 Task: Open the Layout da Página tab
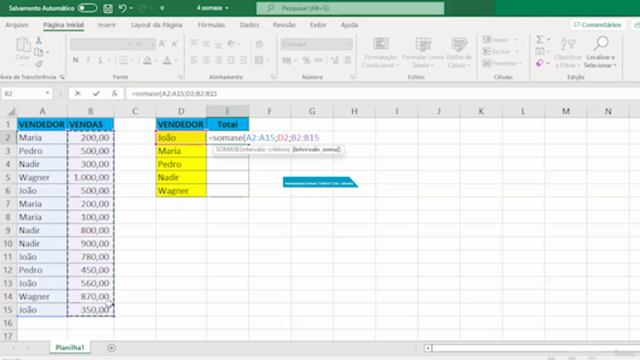pyautogui.click(x=157, y=25)
